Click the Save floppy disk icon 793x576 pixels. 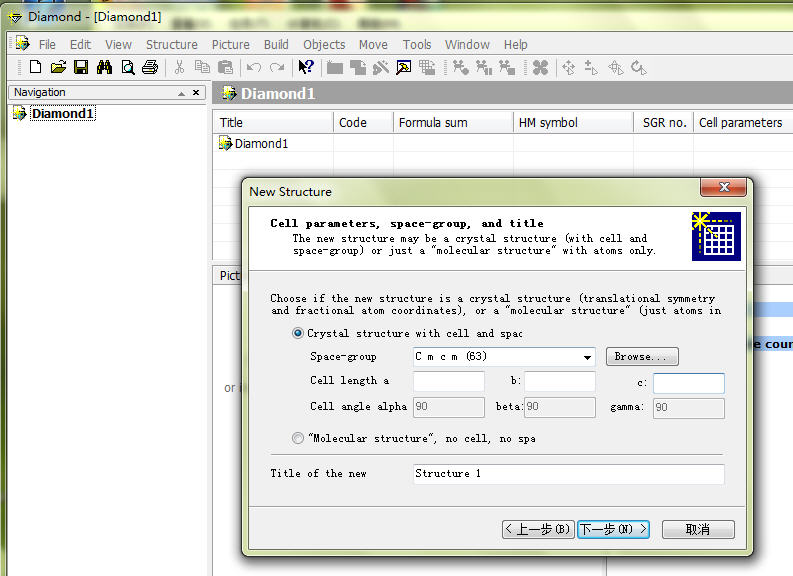81,67
